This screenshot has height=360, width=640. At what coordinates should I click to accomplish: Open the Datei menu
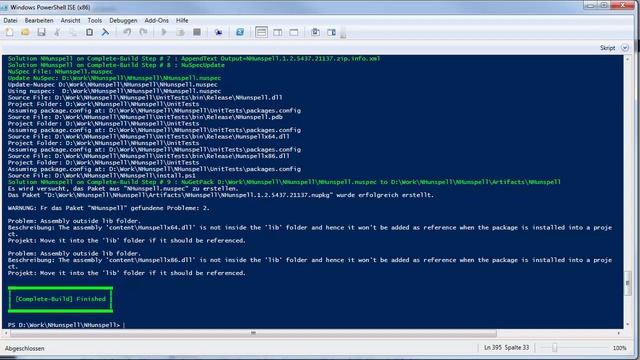(x=10, y=20)
